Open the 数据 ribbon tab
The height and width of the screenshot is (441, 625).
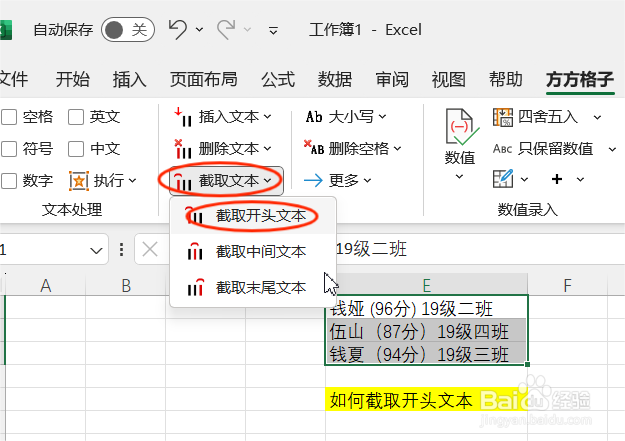click(x=335, y=79)
